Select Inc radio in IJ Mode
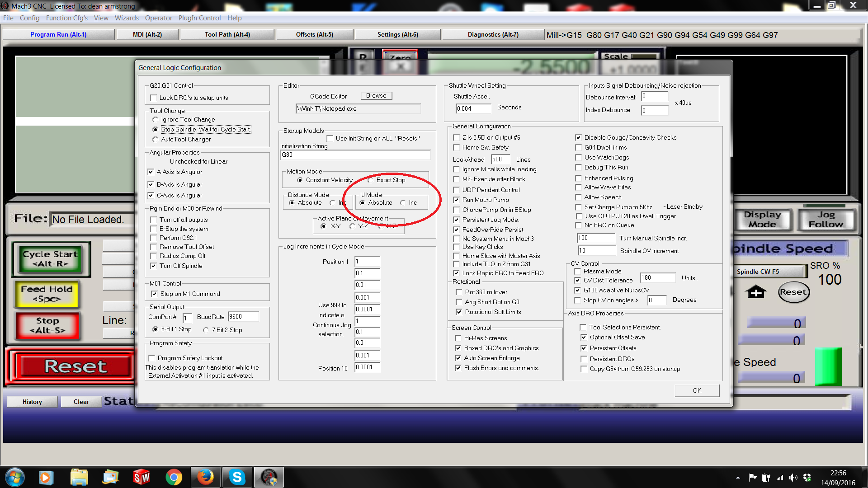This screenshot has height=488, width=868. pyautogui.click(x=403, y=203)
